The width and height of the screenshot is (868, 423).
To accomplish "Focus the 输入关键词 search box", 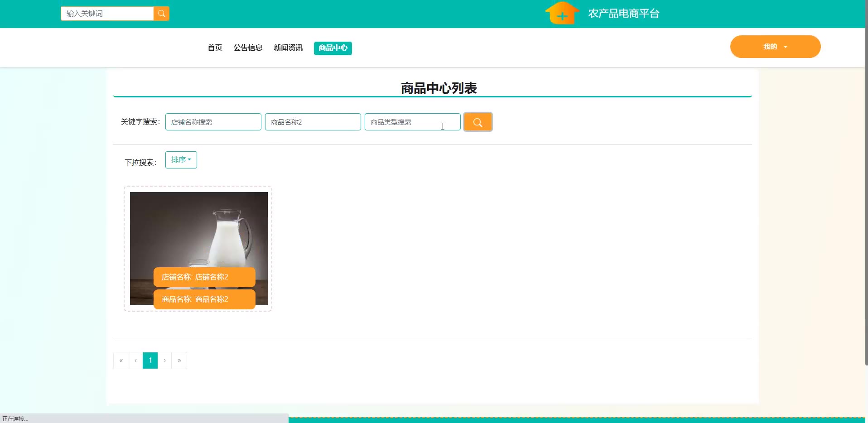I will coord(107,14).
